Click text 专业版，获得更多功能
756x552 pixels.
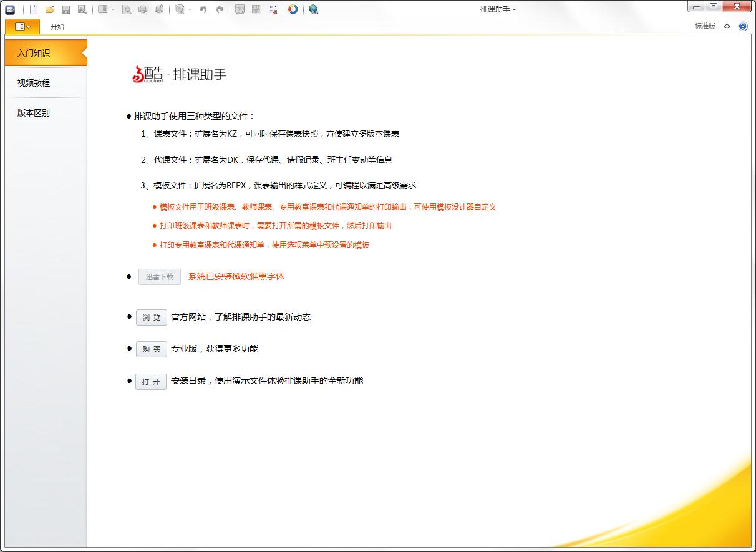coord(215,349)
